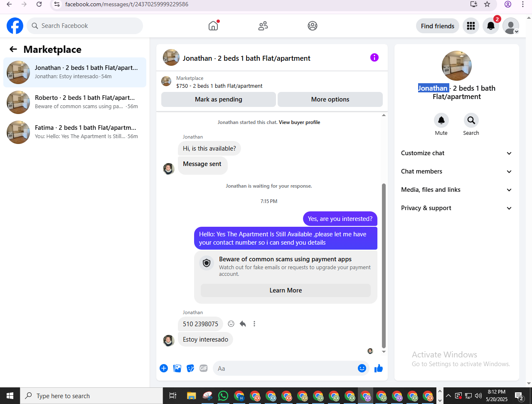The height and width of the screenshot is (404, 532).
Task: Attach a photo to the message
Action: click(177, 368)
